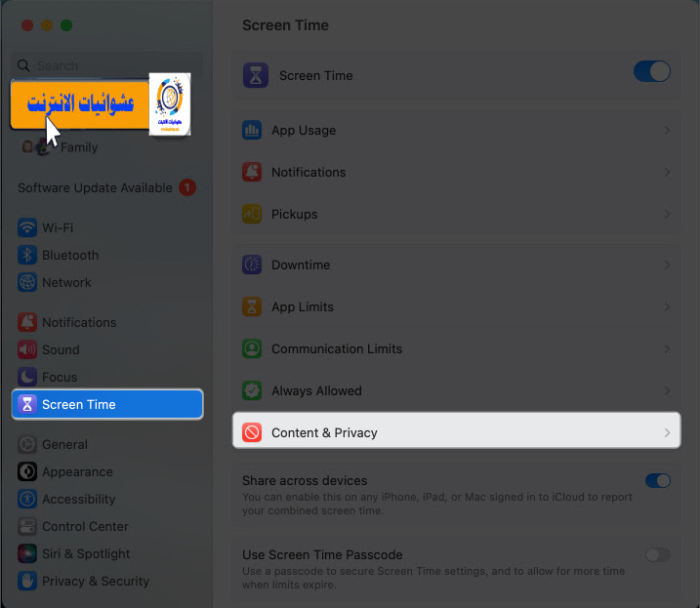The width and height of the screenshot is (700, 608).
Task: Open the Family account entry
Action: [x=60, y=147]
